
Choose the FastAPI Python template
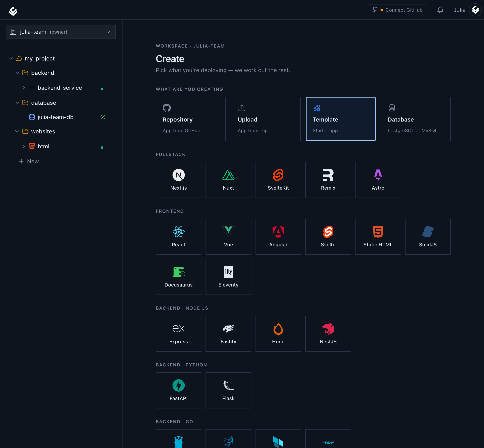click(178, 390)
